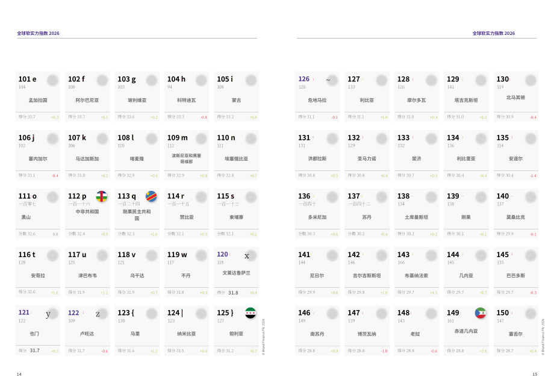Click the DR Congo flag on card 113
This screenshot has width=554, height=392.
pyautogui.click(x=151, y=196)
